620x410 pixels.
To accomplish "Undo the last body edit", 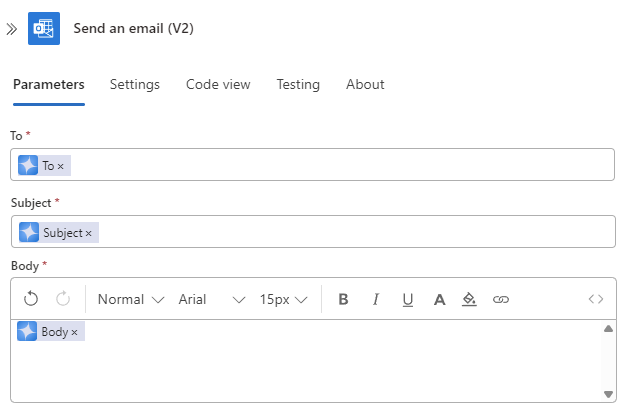I will [31, 299].
